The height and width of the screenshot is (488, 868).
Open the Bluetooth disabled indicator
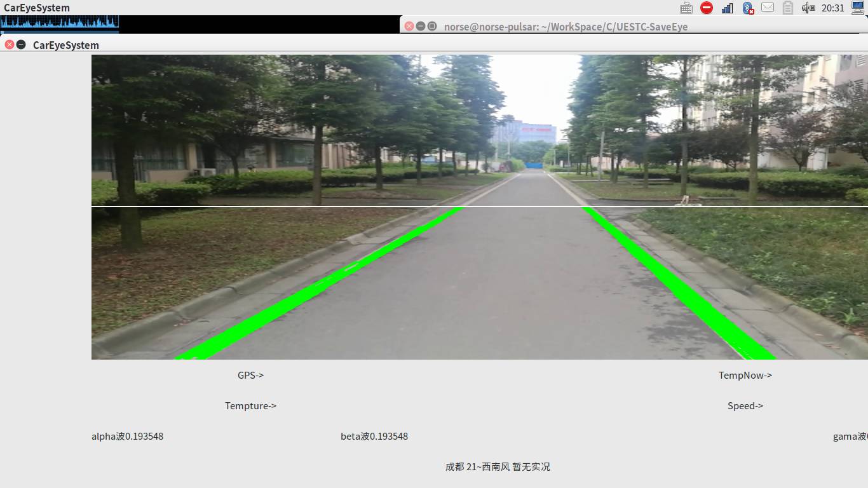[x=748, y=8]
